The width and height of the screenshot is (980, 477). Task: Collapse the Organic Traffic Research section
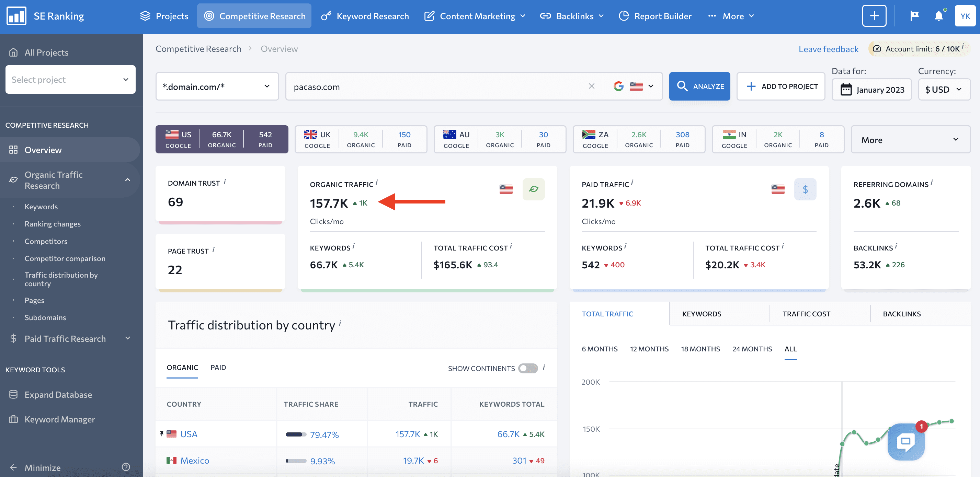128,180
